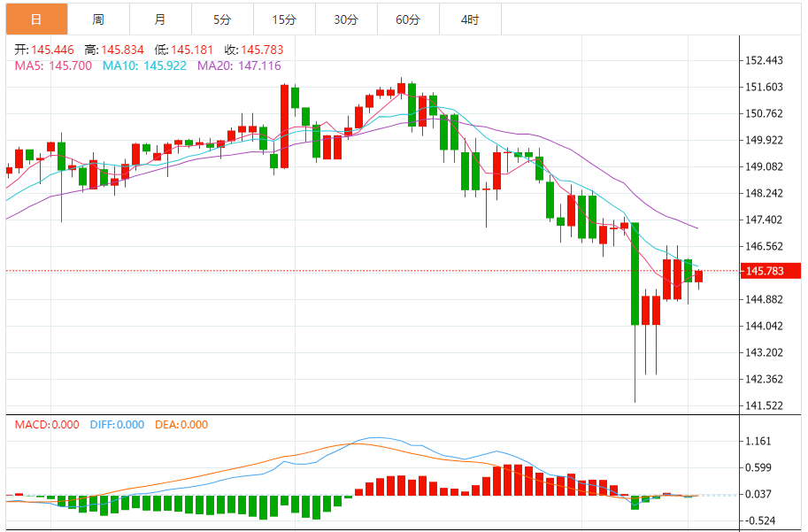Click the opening price 145.446 value
The height and width of the screenshot is (532, 808).
[x=52, y=50]
